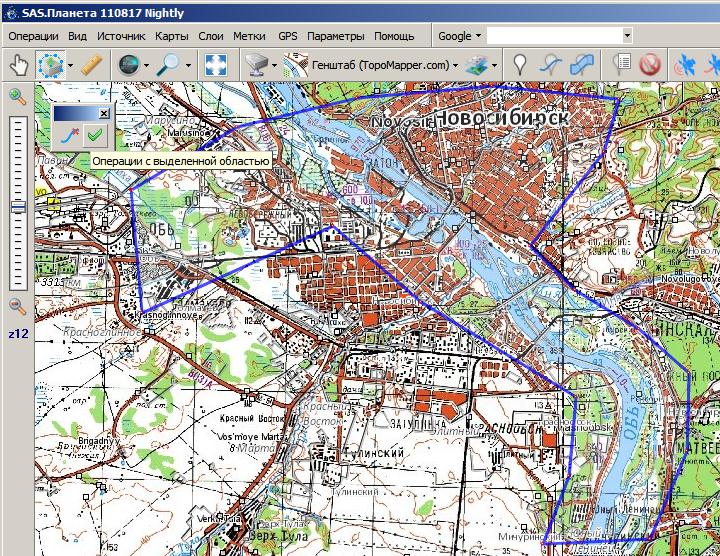
Task: Zoom out with red minus magnifier
Action: (x=17, y=306)
